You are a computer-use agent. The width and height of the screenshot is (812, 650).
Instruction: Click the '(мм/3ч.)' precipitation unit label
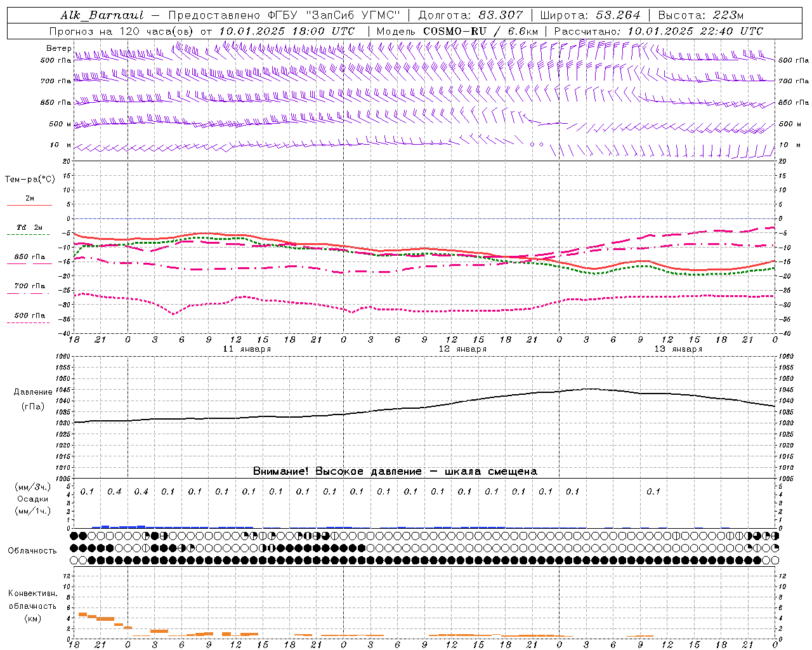(x=33, y=487)
